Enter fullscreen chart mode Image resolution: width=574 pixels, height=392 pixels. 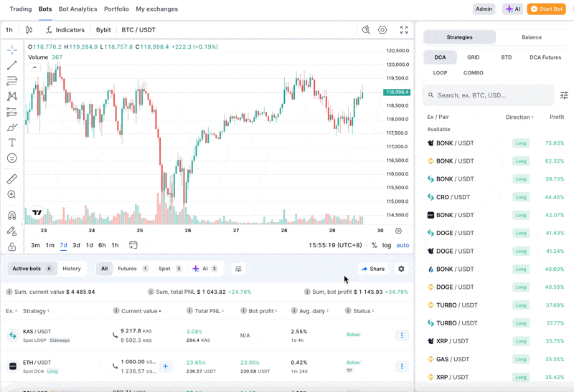[404, 30]
